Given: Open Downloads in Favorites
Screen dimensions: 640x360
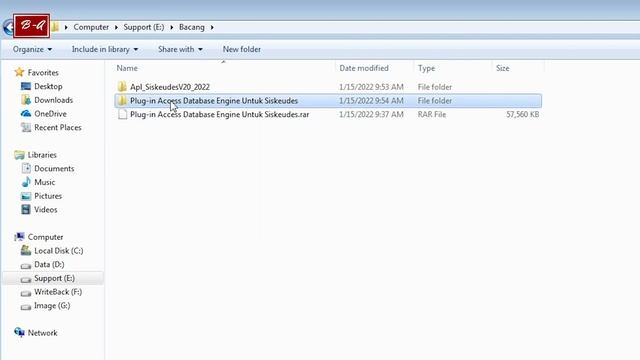Looking at the screenshot, I should click(53, 100).
